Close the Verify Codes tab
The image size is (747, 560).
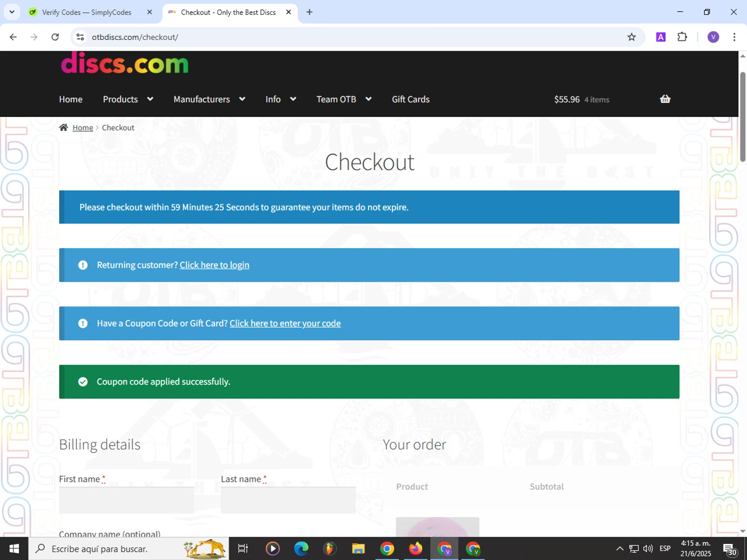pyautogui.click(x=149, y=12)
